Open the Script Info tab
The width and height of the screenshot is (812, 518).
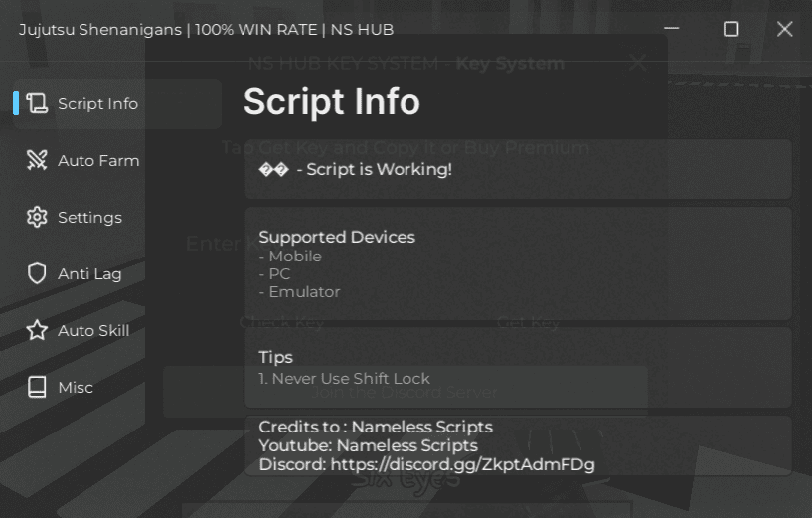[117, 103]
